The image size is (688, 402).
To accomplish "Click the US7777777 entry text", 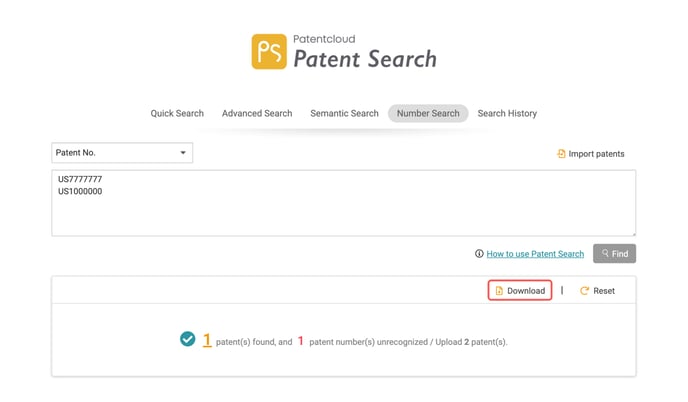I will (80, 179).
